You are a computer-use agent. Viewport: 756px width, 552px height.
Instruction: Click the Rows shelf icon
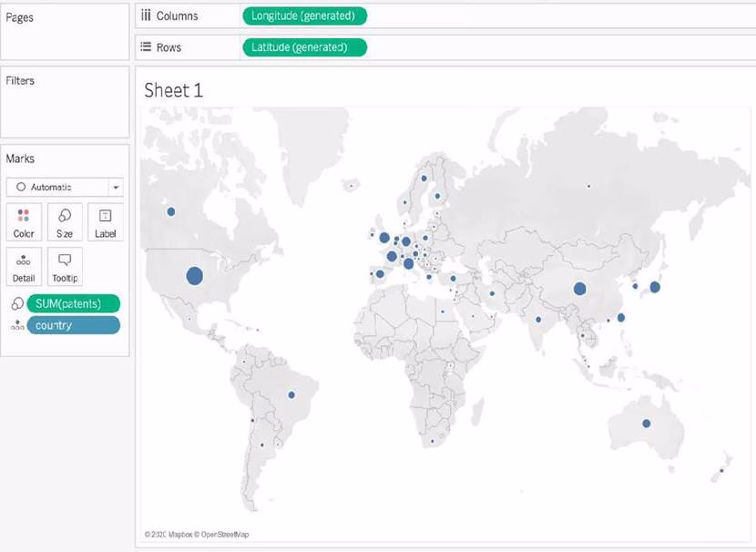pos(145,46)
